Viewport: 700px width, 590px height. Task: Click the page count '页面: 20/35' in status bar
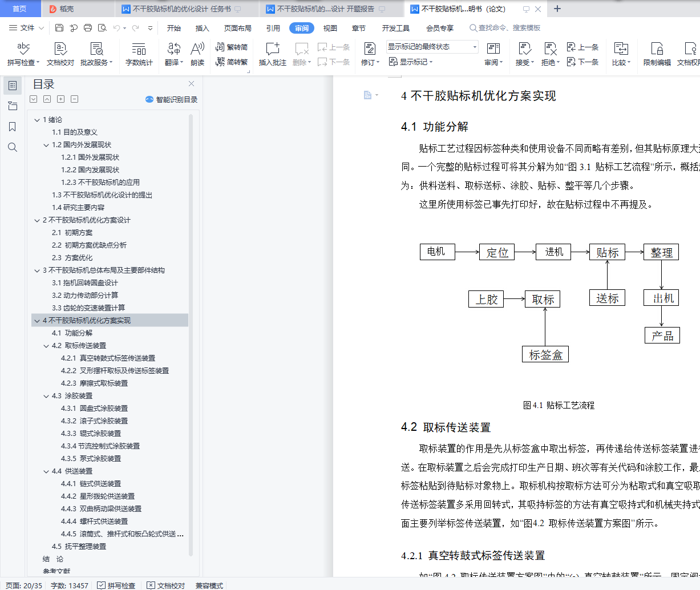pos(24,585)
